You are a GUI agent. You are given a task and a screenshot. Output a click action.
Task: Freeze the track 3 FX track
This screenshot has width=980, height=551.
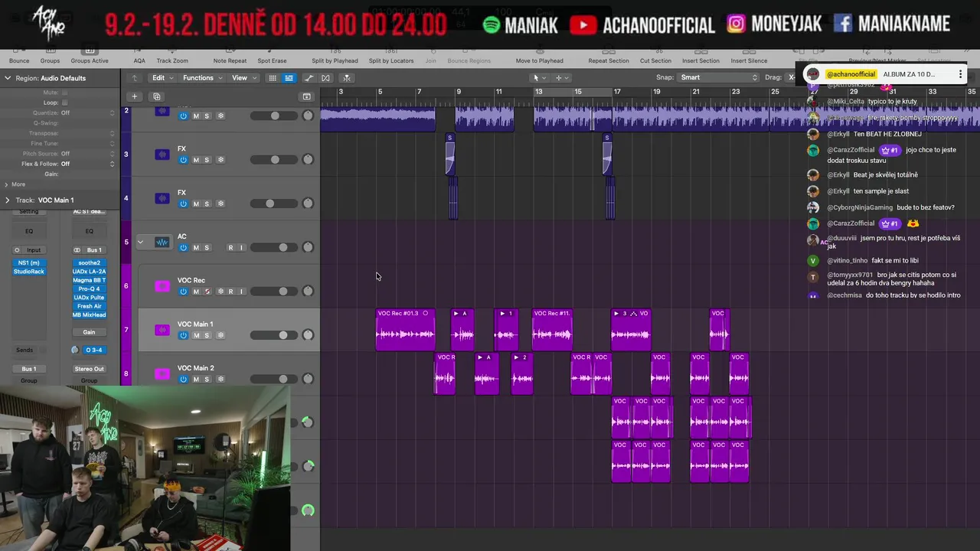(x=220, y=160)
